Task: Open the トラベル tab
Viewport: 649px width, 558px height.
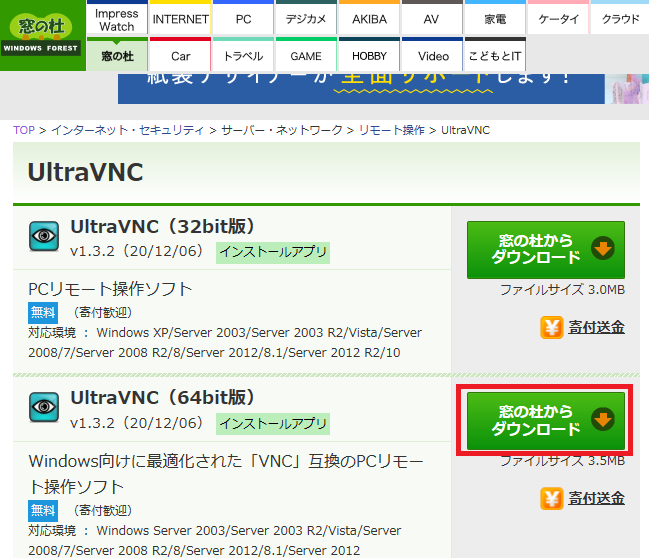Action: tap(243, 55)
